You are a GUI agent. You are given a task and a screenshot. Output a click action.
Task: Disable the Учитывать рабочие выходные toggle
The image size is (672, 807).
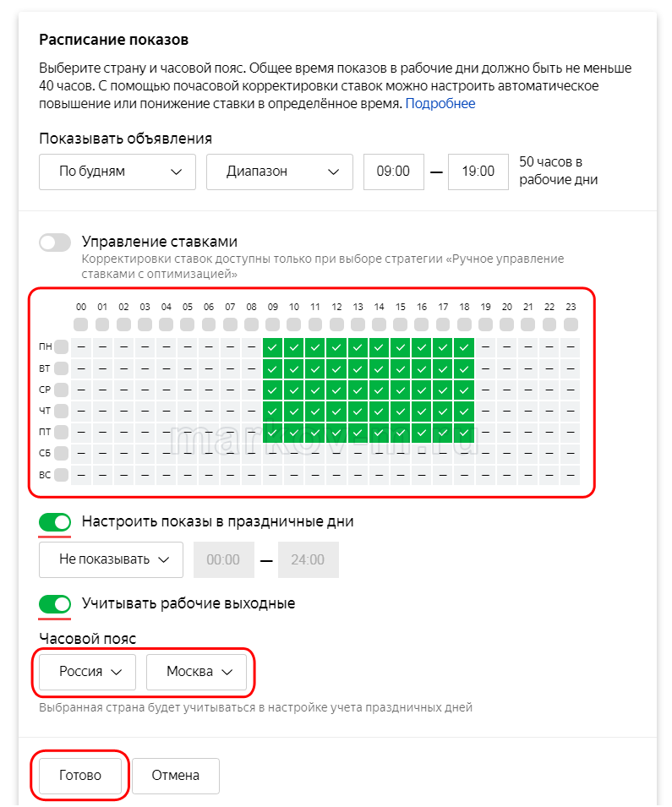(55, 603)
